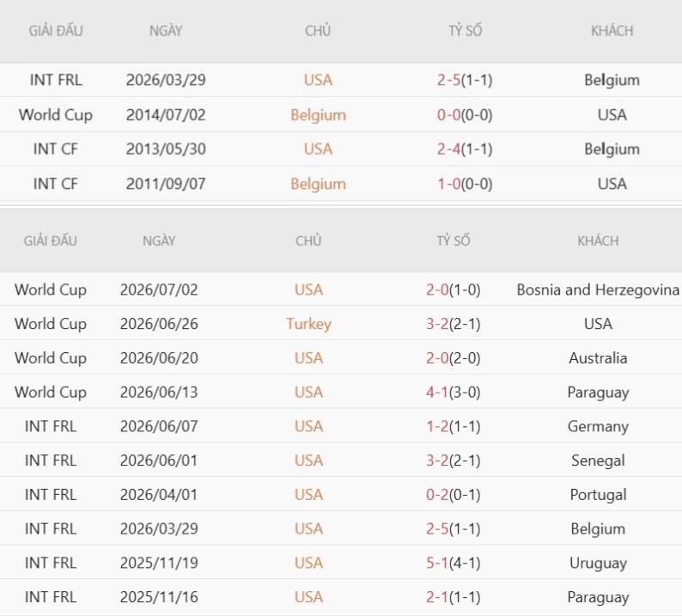
Task: Open Belgium home team in 2014/07/02 row
Action: pos(318,115)
